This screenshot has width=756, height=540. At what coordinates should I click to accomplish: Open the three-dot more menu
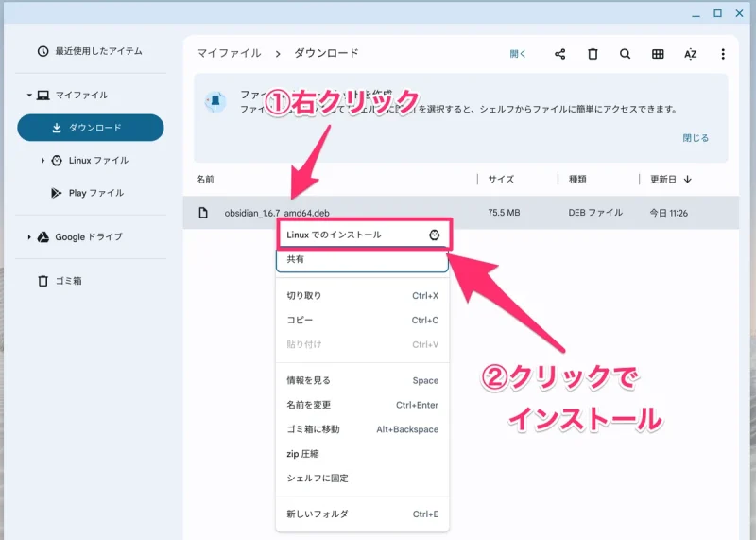[723, 54]
